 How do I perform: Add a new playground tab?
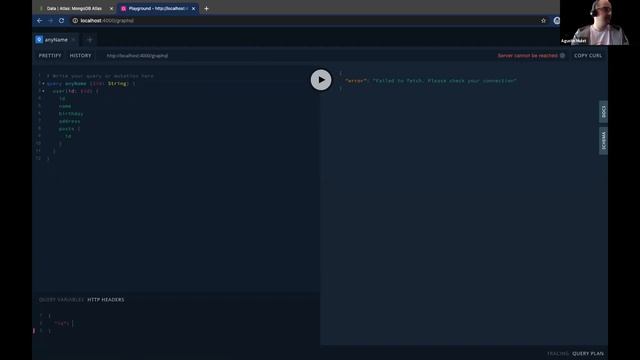[x=90, y=40]
